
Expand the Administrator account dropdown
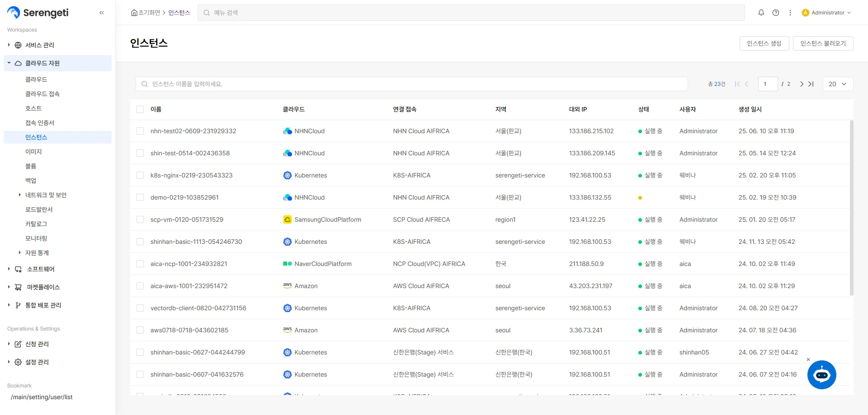(826, 13)
